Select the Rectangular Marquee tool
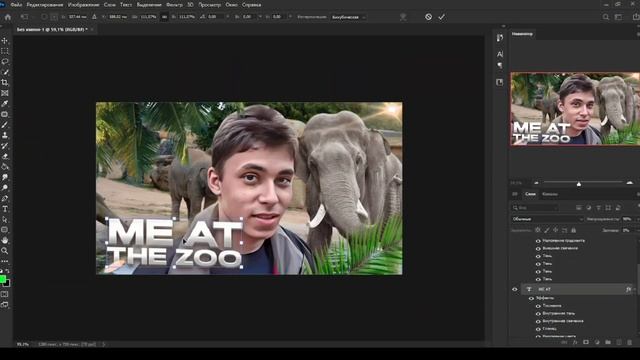This screenshot has width=640, height=360. [5, 51]
